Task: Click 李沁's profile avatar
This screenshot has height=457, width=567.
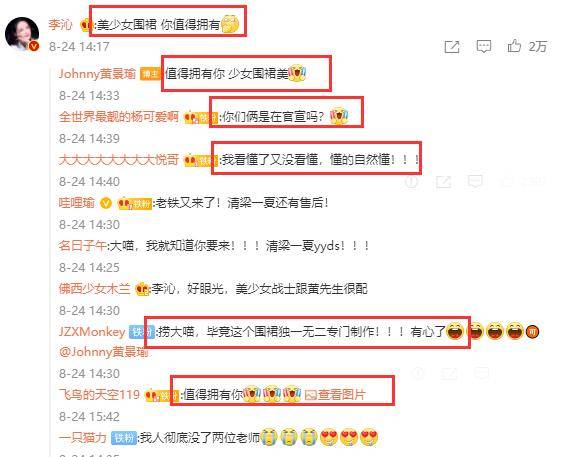Action: pyautogui.click(x=22, y=34)
